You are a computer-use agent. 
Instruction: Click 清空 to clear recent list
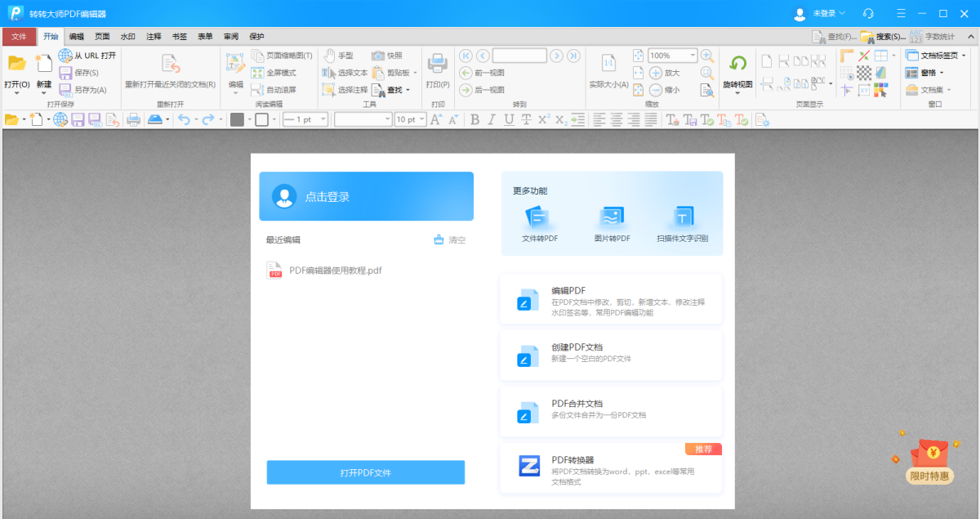pos(450,240)
